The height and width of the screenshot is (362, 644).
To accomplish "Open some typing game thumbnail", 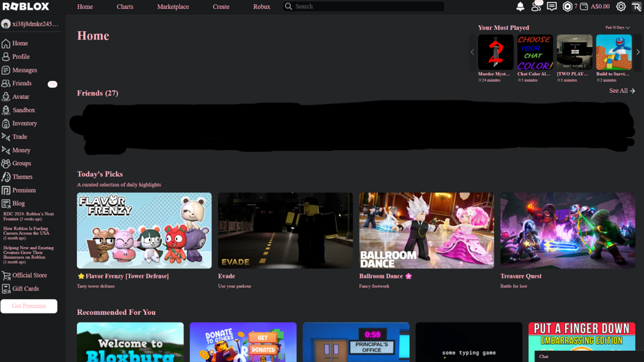I will [x=469, y=343].
